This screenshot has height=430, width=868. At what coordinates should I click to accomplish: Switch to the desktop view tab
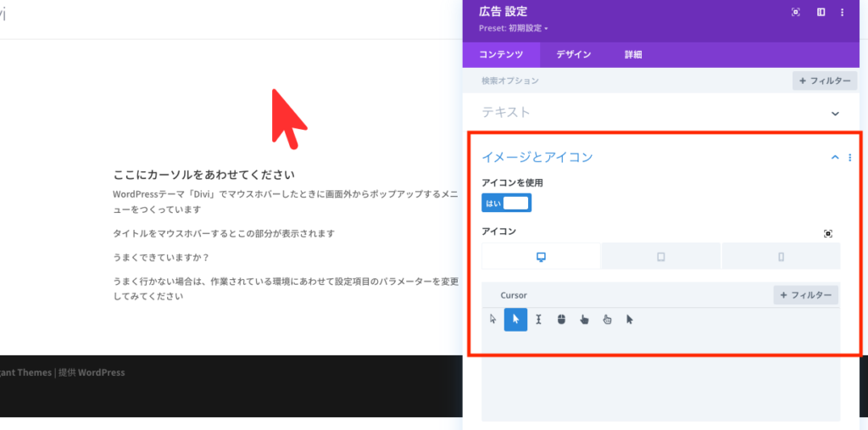[542, 257]
